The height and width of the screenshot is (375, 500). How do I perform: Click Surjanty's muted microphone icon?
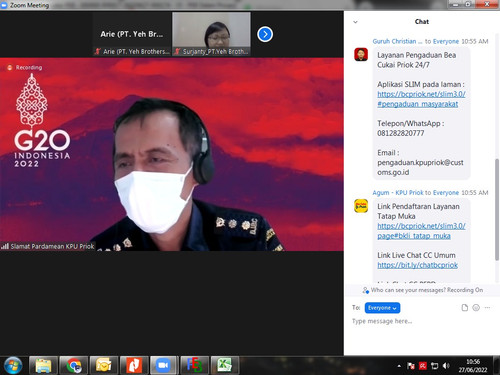pyautogui.click(x=177, y=51)
